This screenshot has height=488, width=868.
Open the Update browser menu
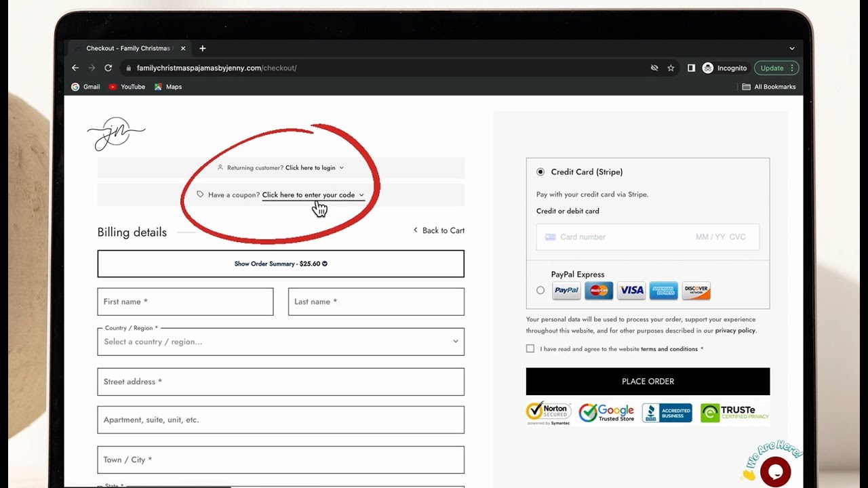(x=776, y=68)
